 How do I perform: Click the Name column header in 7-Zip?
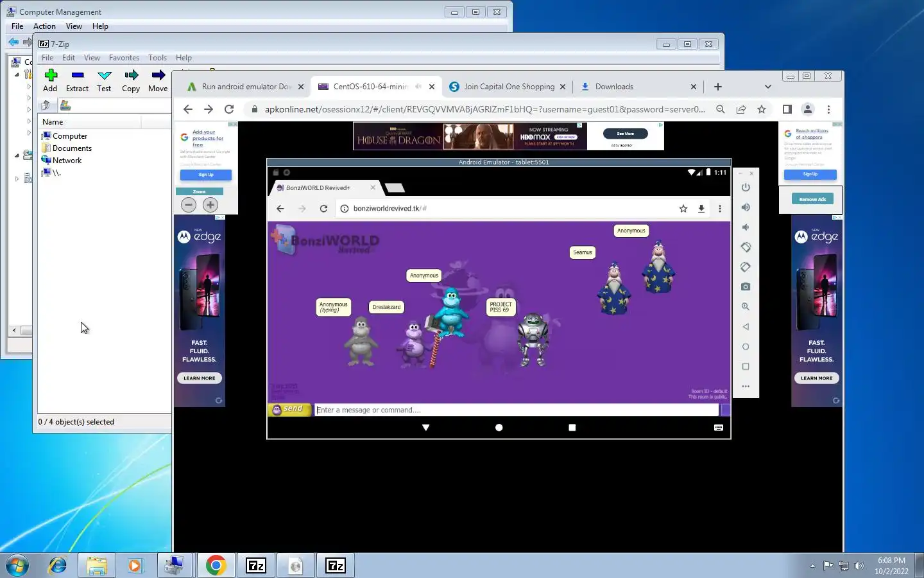(90, 122)
